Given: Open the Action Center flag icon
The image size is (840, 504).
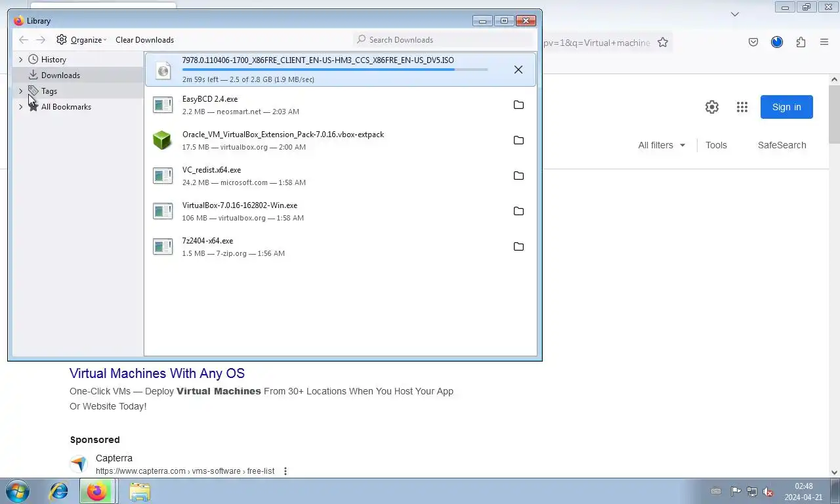Looking at the screenshot, I should [736, 492].
